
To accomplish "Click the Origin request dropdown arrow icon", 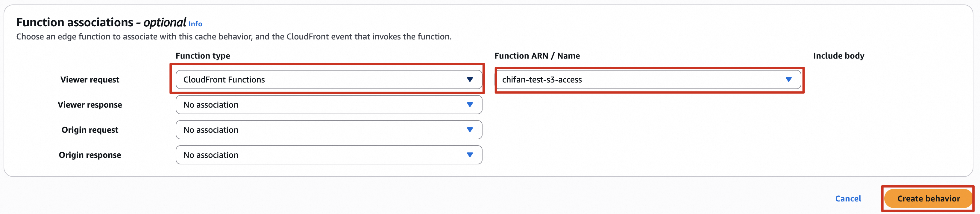I will (470, 130).
